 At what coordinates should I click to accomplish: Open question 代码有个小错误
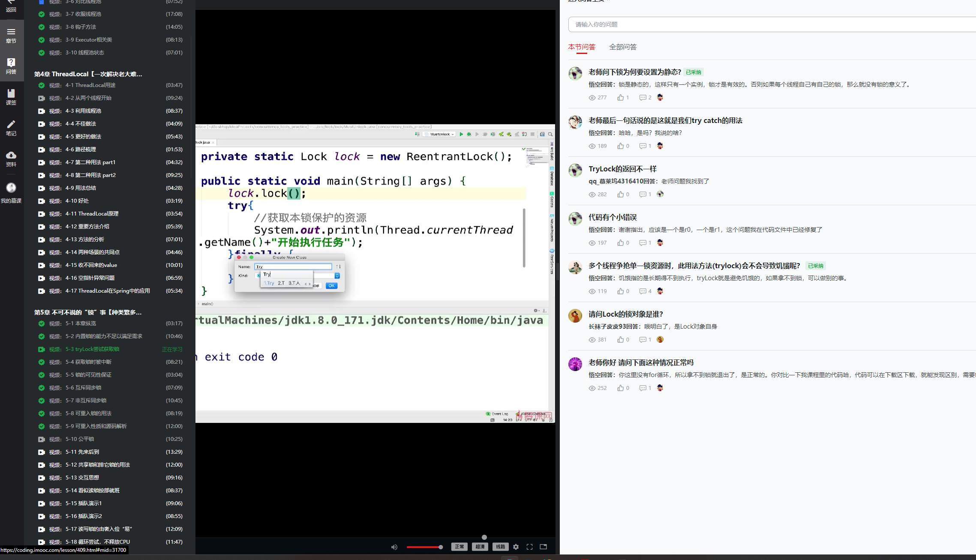pyautogui.click(x=613, y=217)
